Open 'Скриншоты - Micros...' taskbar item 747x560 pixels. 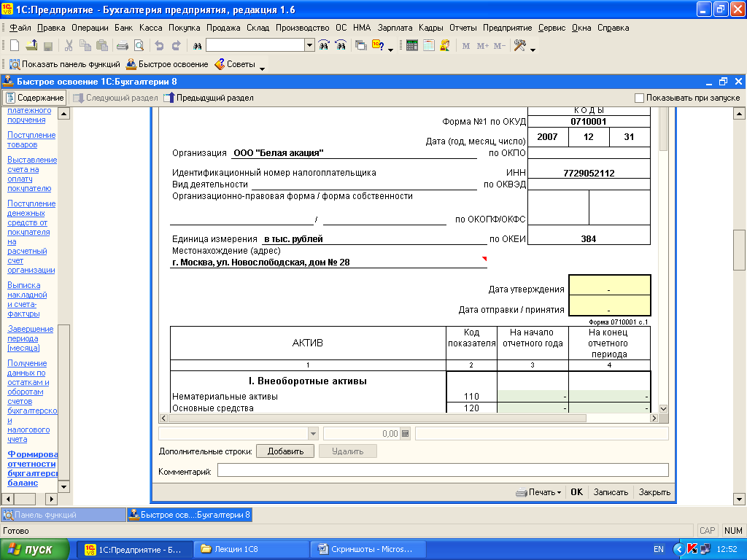point(367,549)
